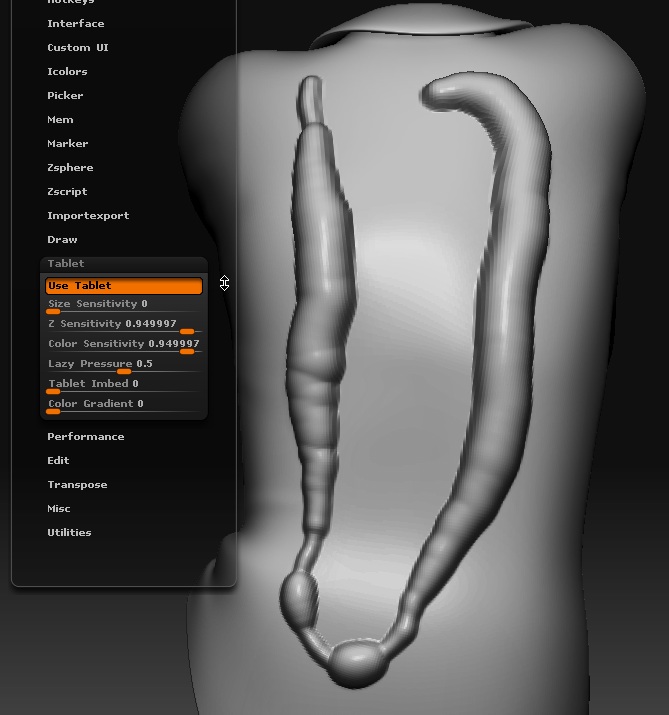Click the Size Sensitivity slider
The image size is (669, 715).
tap(124, 306)
